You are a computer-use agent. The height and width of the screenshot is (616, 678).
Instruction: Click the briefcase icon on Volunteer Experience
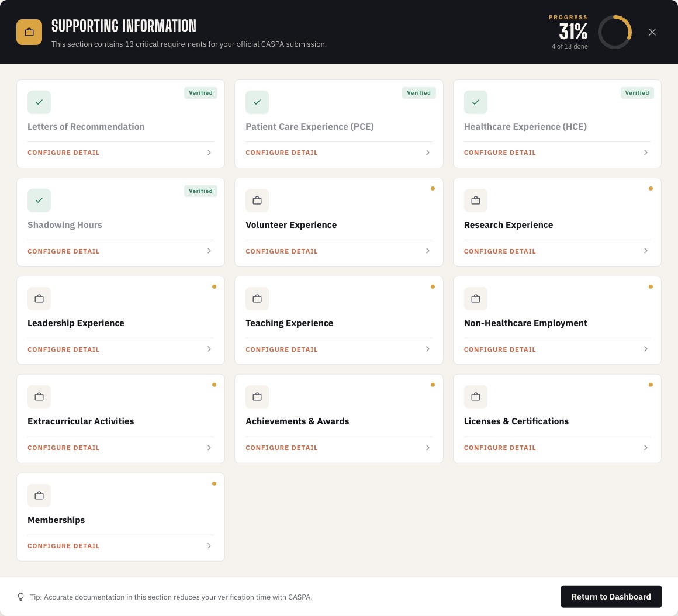point(257,200)
